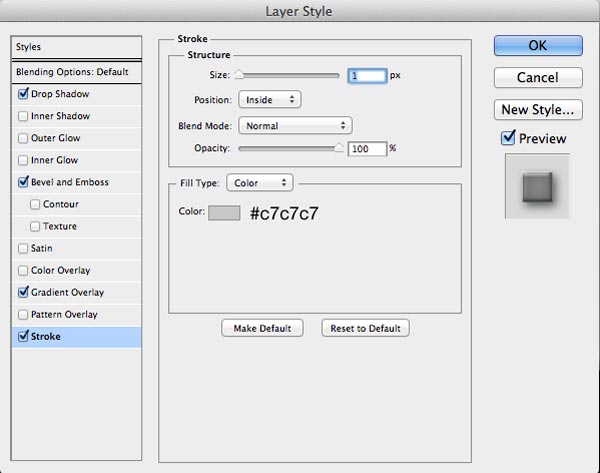600x473 pixels.
Task: Select the Pattern Overlay label
Action: 64,315
